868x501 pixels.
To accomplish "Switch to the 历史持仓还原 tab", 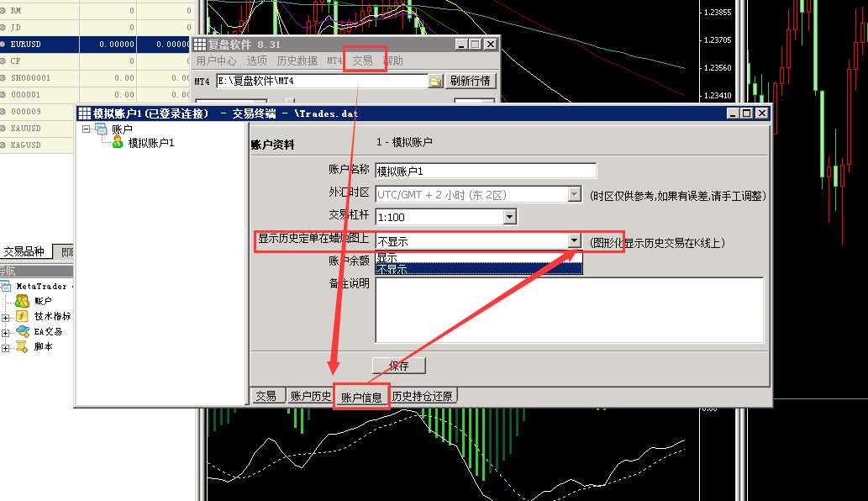I will 423,396.
